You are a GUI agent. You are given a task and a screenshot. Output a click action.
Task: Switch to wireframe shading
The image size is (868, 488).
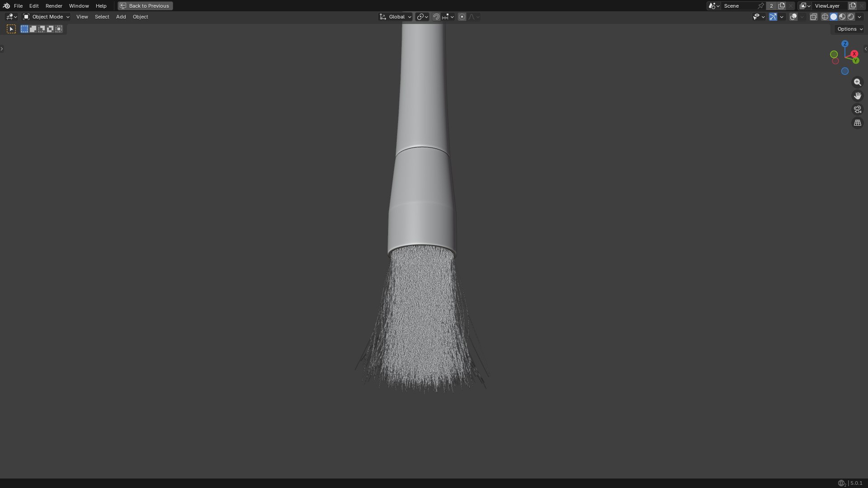click(825, 17)
